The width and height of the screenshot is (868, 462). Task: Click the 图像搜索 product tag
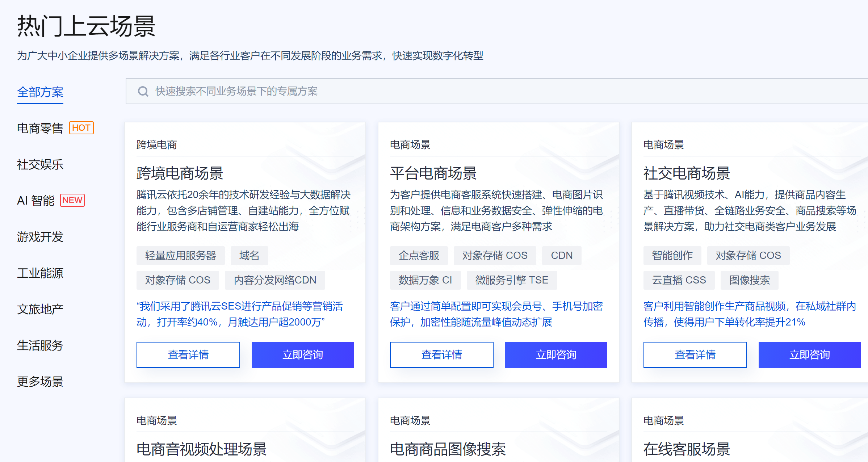[x=749, y=280]
